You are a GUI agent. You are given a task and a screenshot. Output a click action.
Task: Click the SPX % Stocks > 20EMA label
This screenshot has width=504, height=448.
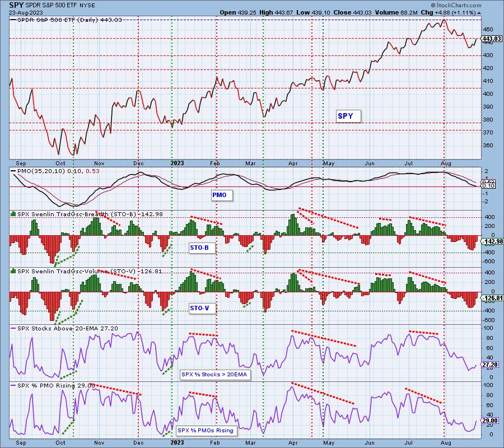(x=216, y=375)
